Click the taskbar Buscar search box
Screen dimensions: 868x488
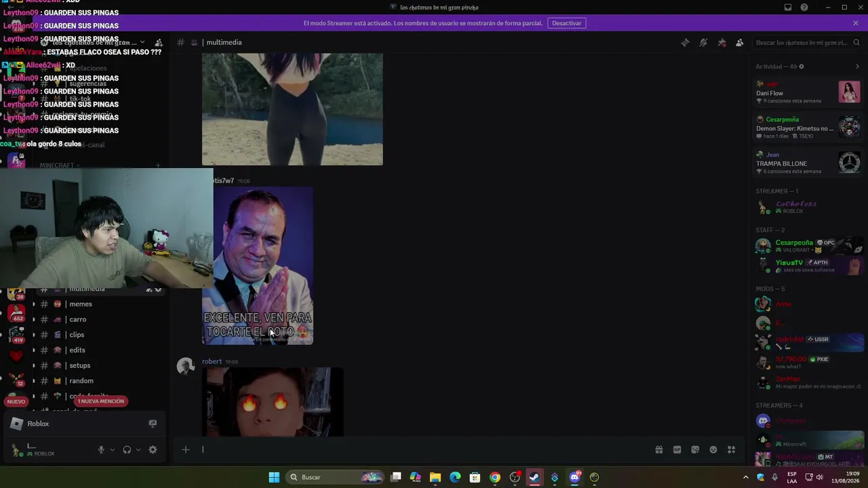[336, 477]
